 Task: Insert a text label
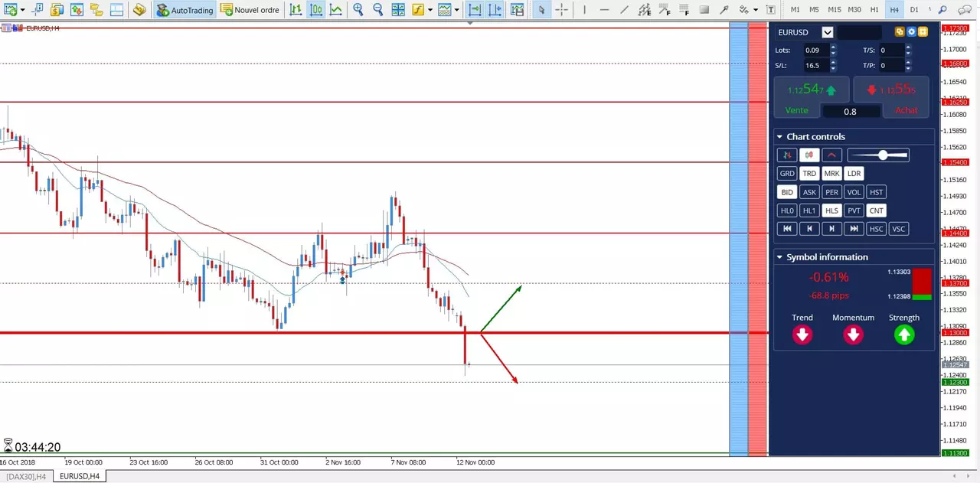(x=771, y=10)
